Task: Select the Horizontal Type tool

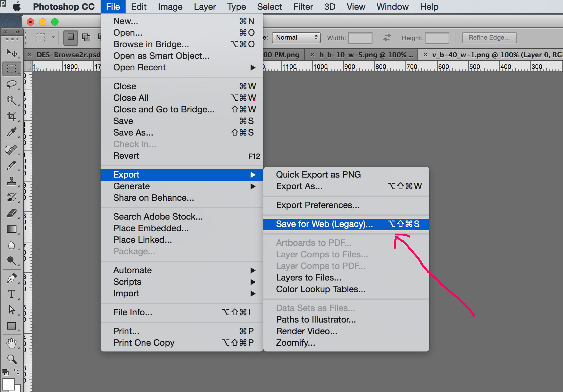Action: pyautogui.click(x=11, y=294)
